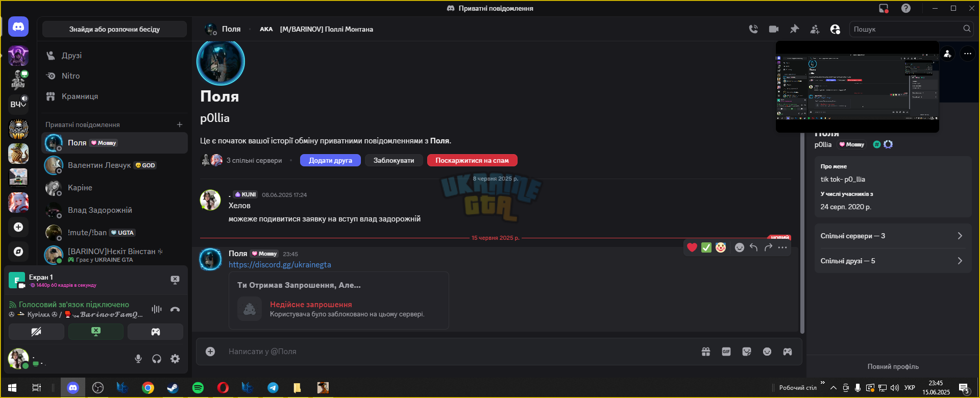Viewport: 980px width, 398px height.
Task: Open Spotify from the taskbar
Action: pyautogui.click(x=198, y=388)
